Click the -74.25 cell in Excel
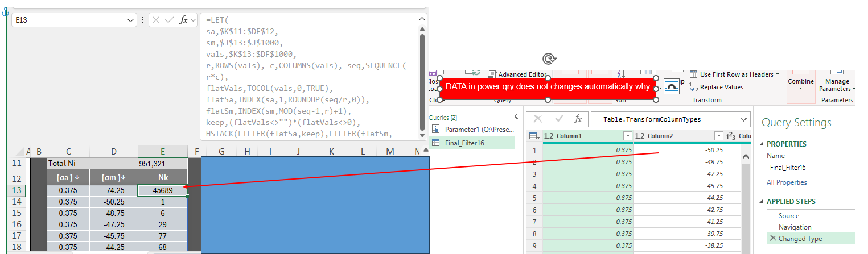This screenshot has height=254, width=868. click(114, 190)
